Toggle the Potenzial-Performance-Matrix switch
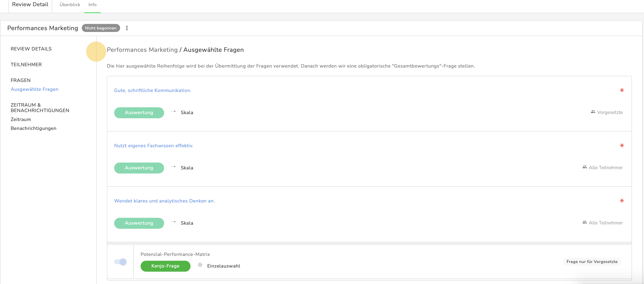644x284 pixels. 121,262
